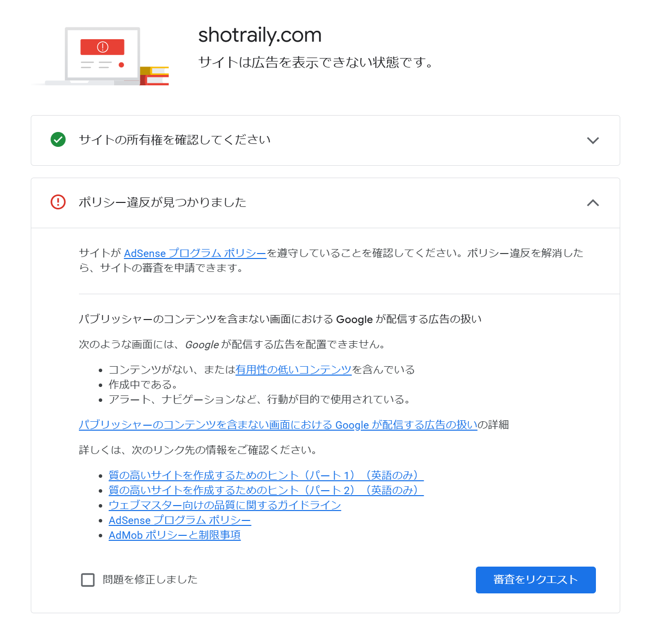Screen dimensions: 651x644
Task: Click the green checkmark ownership verified icon
Action: tap(58, 140)
